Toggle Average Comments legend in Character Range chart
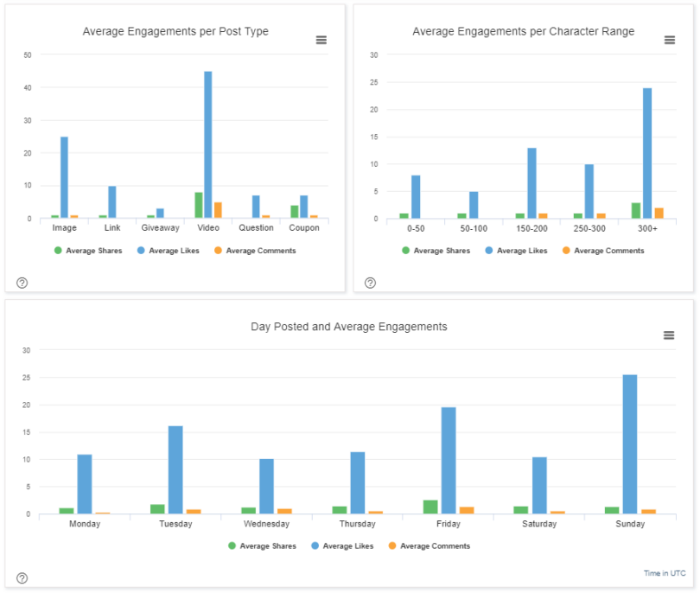This screenshot has width=700, height=593. pos(608,251)
